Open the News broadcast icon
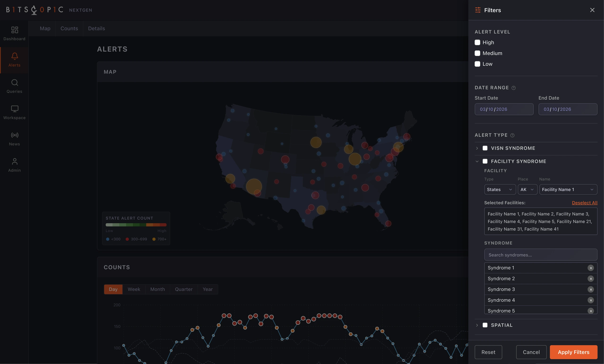 14,135
